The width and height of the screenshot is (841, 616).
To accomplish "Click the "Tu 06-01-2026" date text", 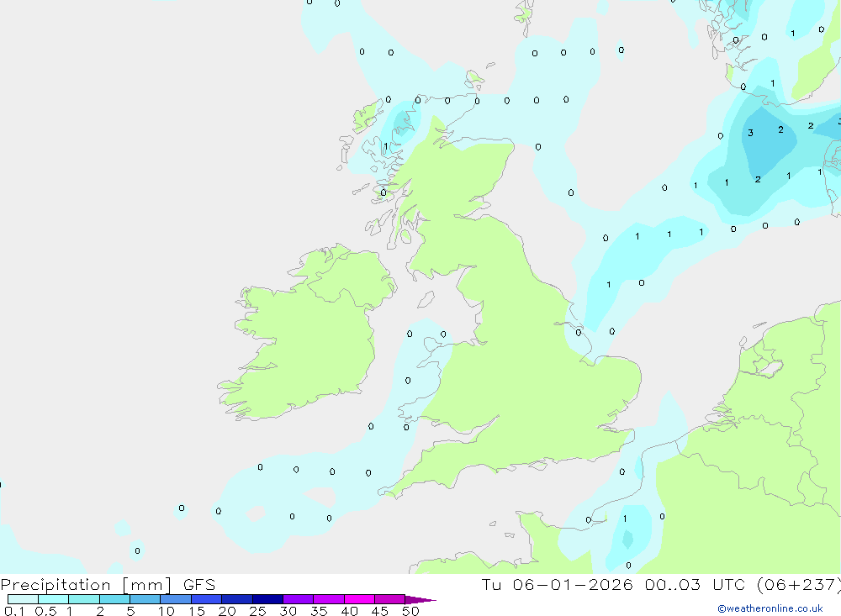I will tap(558, 585).
